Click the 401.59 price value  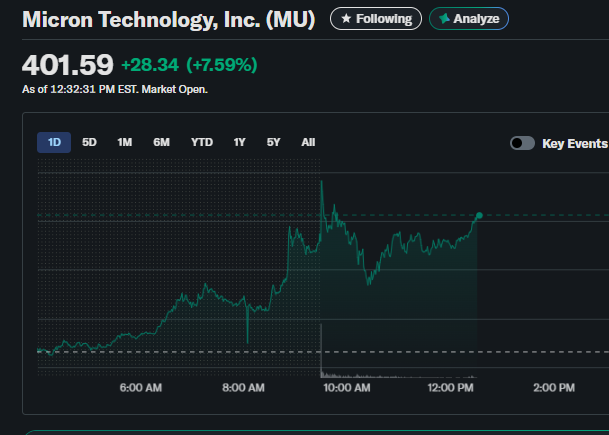(x=68, y=65)
